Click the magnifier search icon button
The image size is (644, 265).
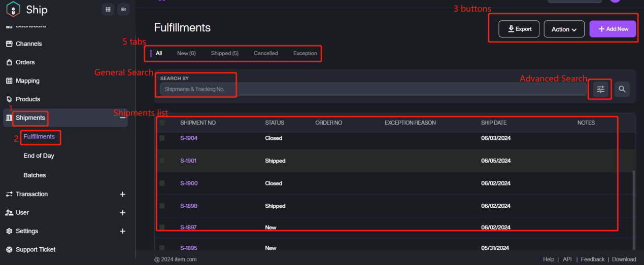[x=622, y=90]
